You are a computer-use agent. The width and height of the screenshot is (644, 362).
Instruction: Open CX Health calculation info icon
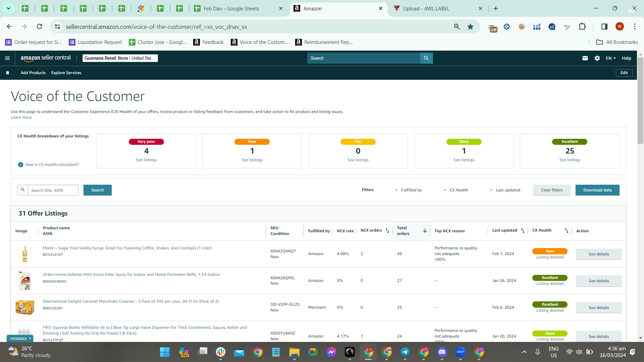(20, 165)
